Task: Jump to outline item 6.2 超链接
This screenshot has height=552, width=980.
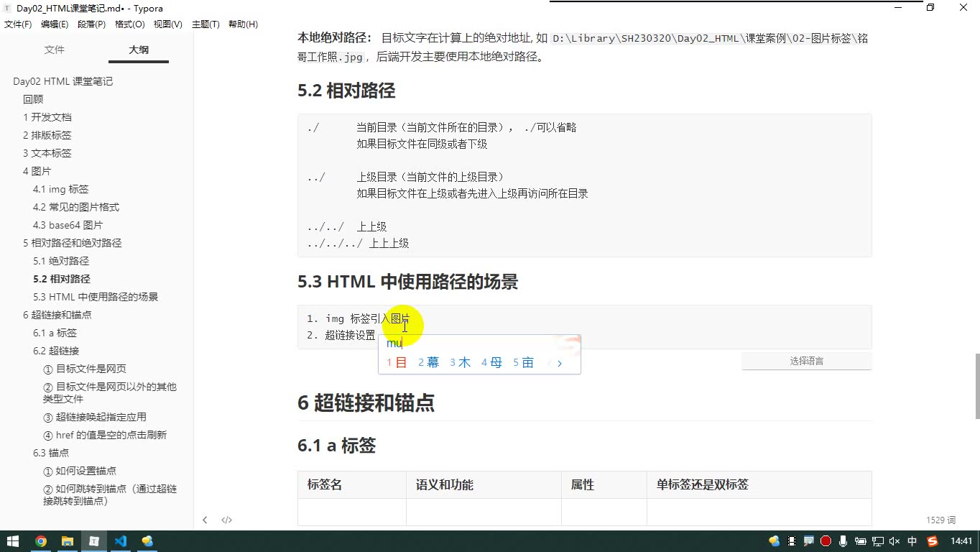Action: [56, 351]
